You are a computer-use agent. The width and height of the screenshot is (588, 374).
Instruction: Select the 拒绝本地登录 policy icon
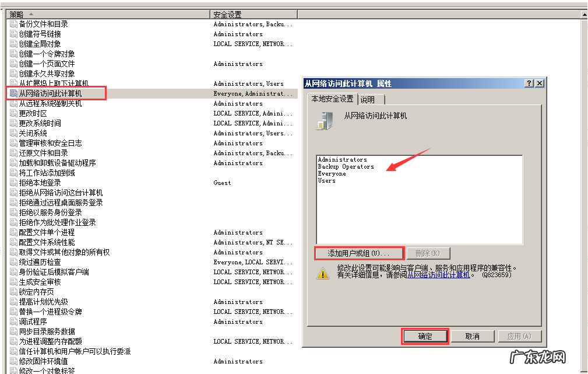13,183
